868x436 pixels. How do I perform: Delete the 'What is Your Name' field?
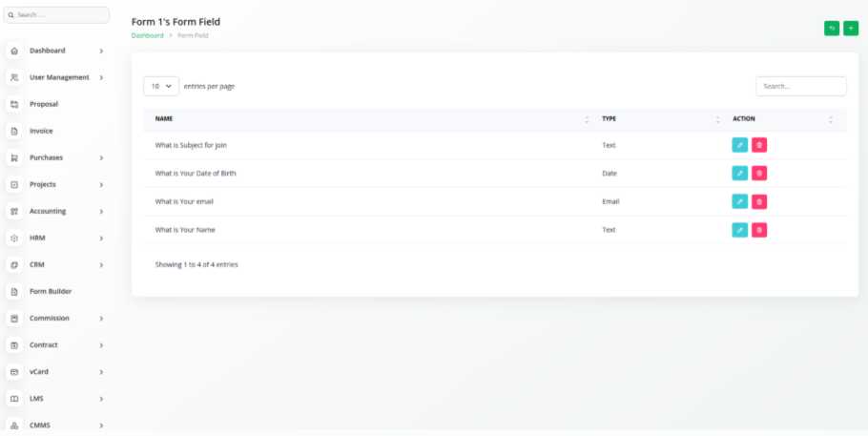759,230
